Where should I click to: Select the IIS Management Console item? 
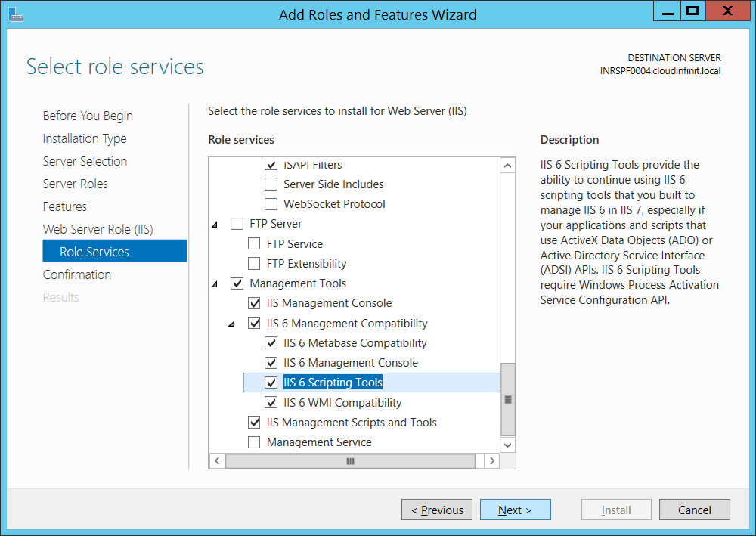[x=329, y=303]
